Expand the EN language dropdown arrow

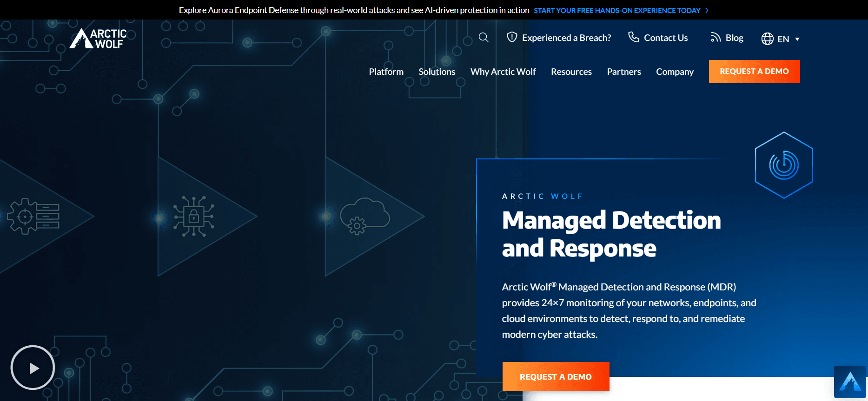pos(797,39)
